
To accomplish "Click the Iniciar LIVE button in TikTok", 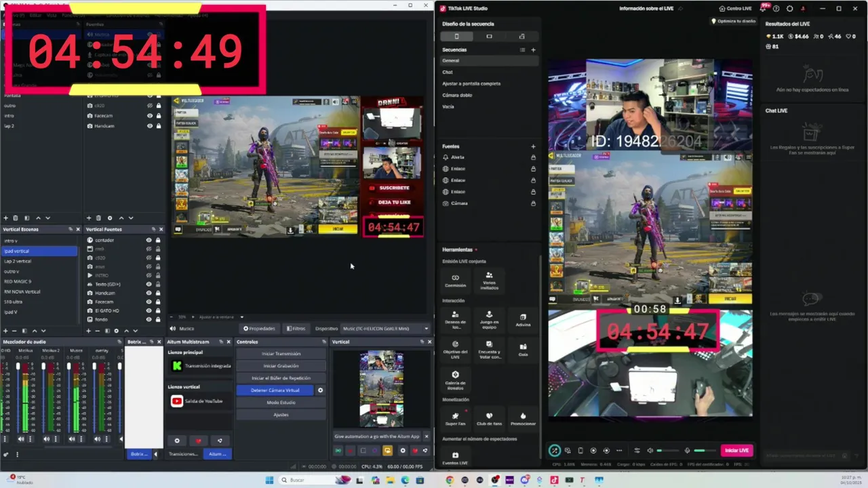I will coord(737,451).
